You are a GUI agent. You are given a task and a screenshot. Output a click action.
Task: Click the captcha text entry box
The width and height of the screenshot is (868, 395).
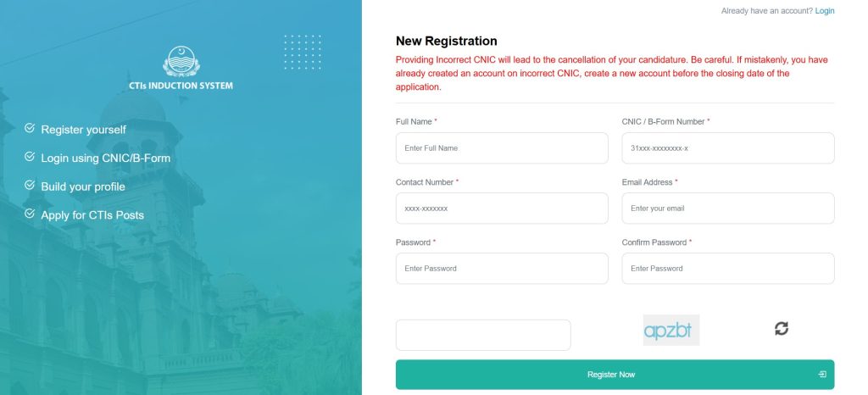pyautogui.click(x=483, y=335)
